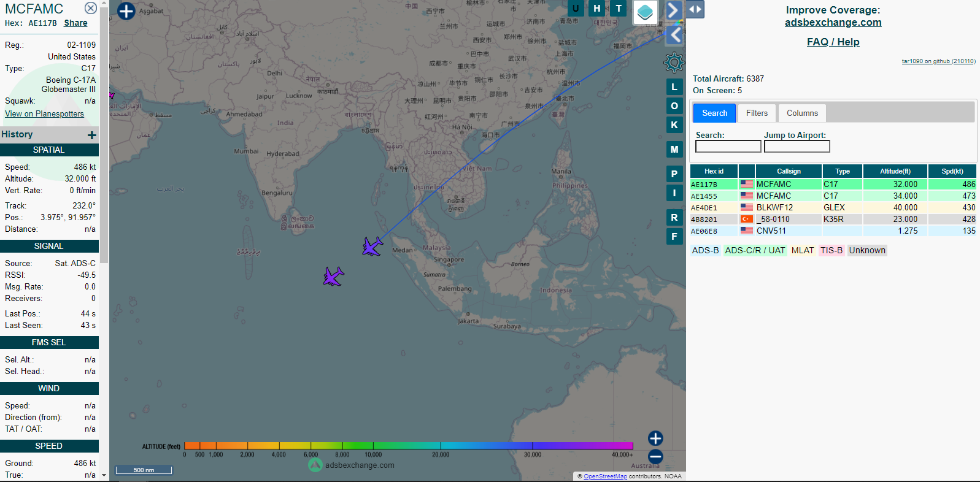Toggle the M map option button
The height and width of the screenshot is (482, 980).
[x=674, y=150]
